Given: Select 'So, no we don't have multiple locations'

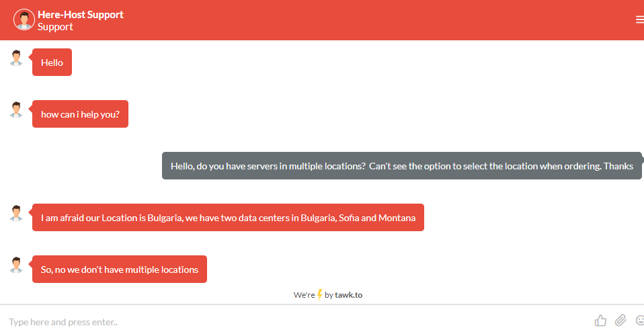Looking at the screenshot, I should click(120, 269).
